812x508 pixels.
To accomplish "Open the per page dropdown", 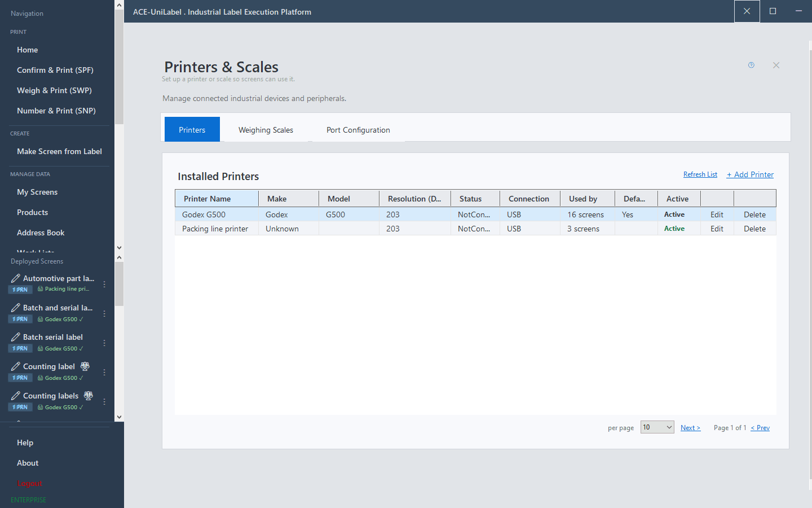I will [x=657, y=427].
